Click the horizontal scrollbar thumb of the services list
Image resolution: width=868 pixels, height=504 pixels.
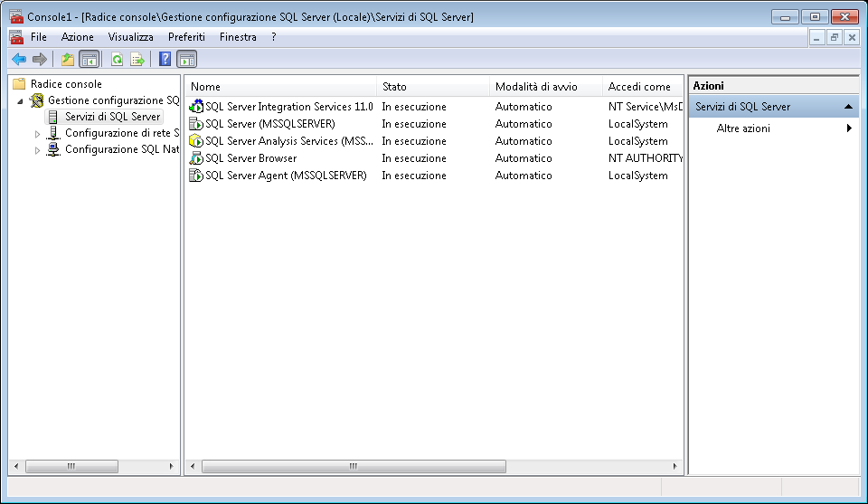pos(354,466)
